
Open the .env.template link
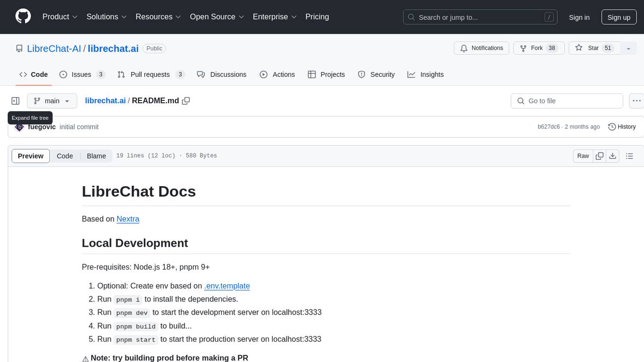coord(227,286)
